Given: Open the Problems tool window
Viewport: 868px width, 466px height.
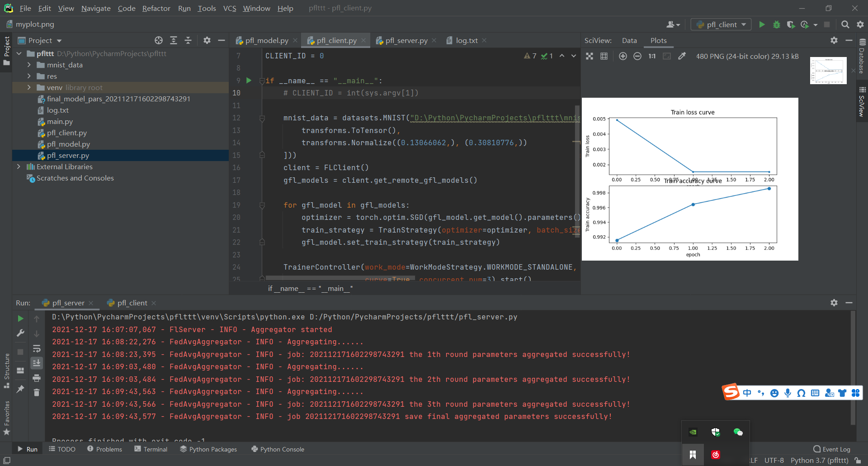Looking at the screenshot, I should coord(104,449).
